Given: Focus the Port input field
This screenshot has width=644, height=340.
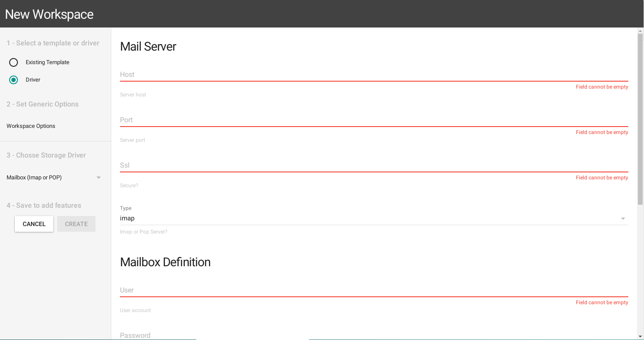Looking at the screenshot, I should pyautogui.click(x=374, y=120).
